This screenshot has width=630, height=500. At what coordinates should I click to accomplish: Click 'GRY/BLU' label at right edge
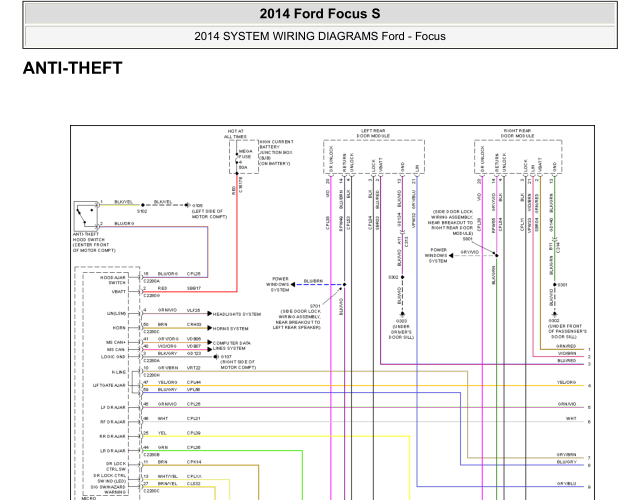tap(567, 484)
